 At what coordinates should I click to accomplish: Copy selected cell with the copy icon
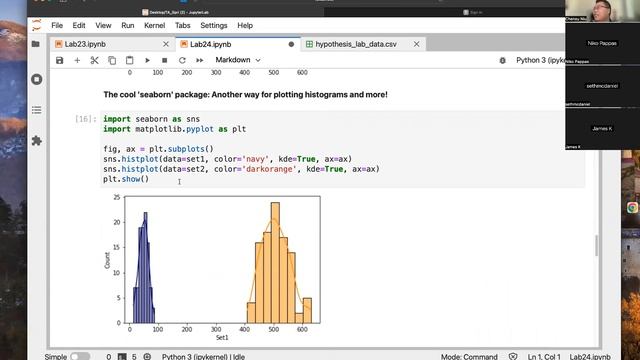112,60
